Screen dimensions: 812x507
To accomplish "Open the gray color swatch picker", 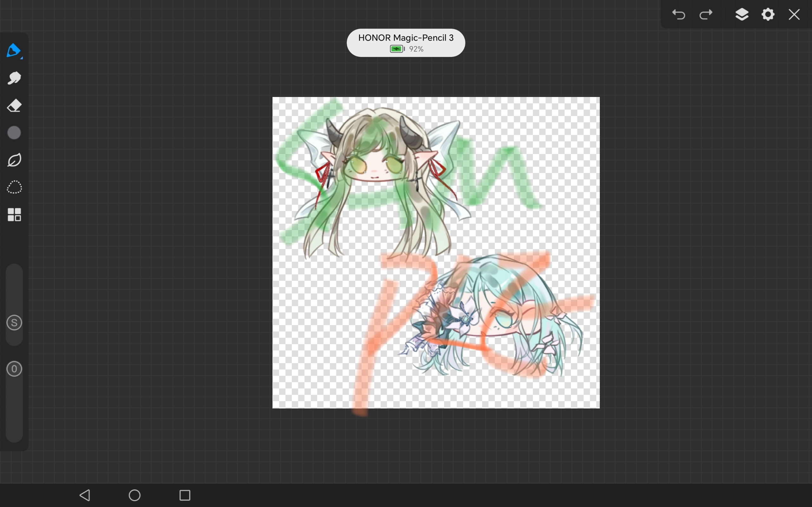I will (x=14, y=133).
